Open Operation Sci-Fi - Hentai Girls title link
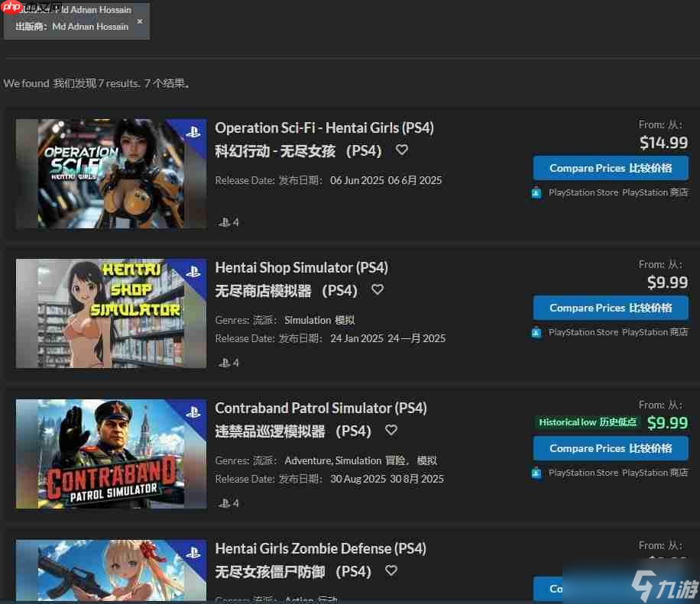700x604 pixels. click(324, 128)
